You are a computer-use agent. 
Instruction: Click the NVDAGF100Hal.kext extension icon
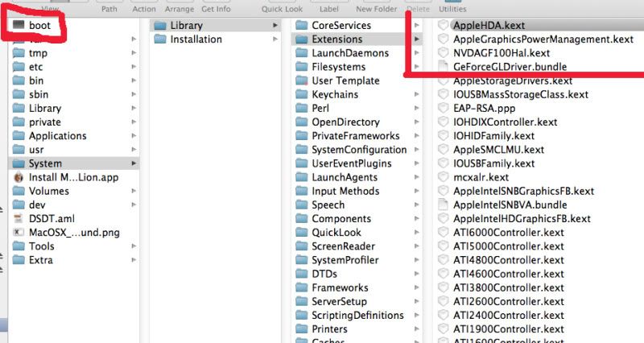tap(444, 52)
